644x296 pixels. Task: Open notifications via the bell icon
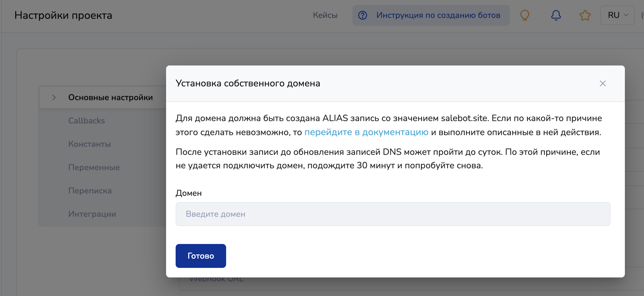coord(556,15)
